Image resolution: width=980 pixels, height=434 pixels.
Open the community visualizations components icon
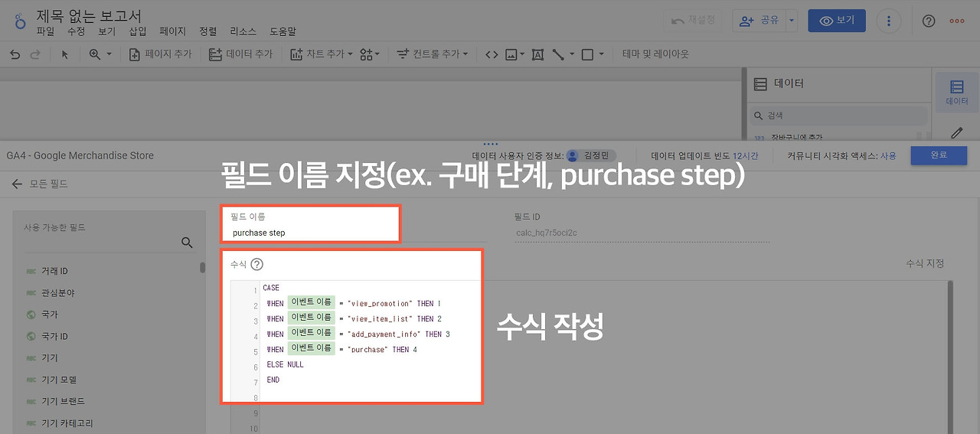pyautogui.click(x=369, y=54)
